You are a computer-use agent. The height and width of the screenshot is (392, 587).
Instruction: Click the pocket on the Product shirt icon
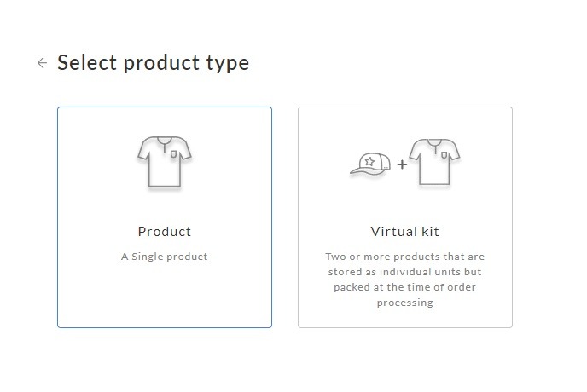pos(174,153)
